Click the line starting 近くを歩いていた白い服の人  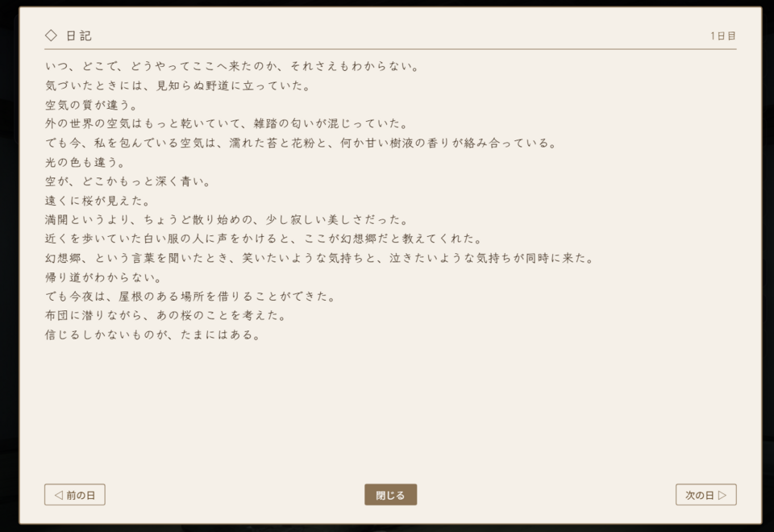click(x=264, y=239)
